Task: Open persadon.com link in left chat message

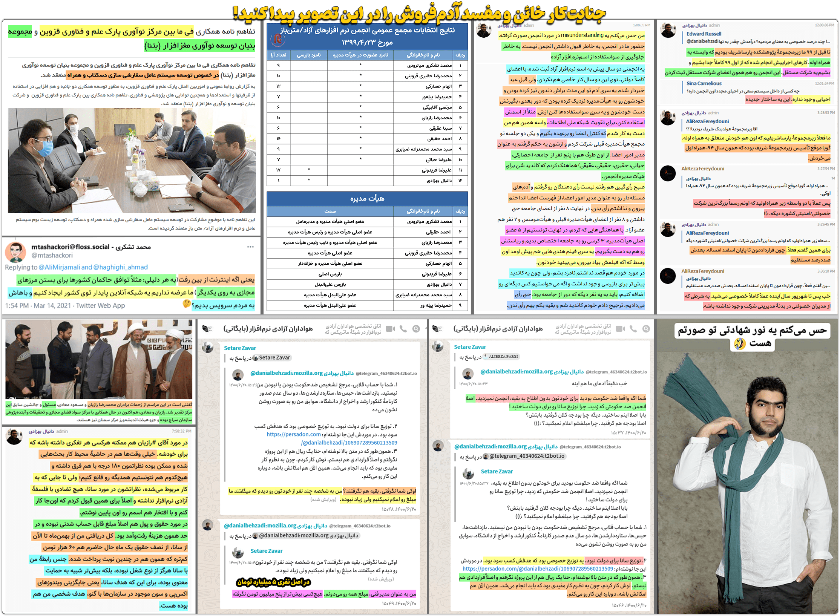Action: pyautogui.click(x=294, y=434)
